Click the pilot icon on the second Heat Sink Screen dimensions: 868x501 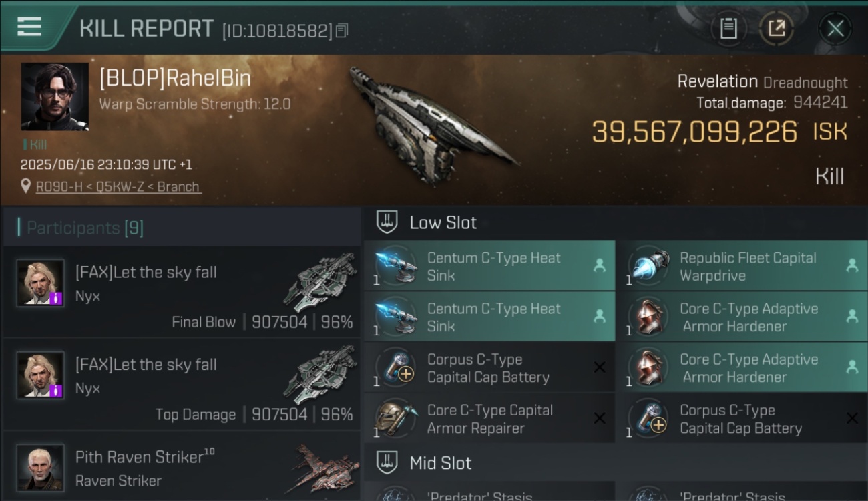(600, 316)
